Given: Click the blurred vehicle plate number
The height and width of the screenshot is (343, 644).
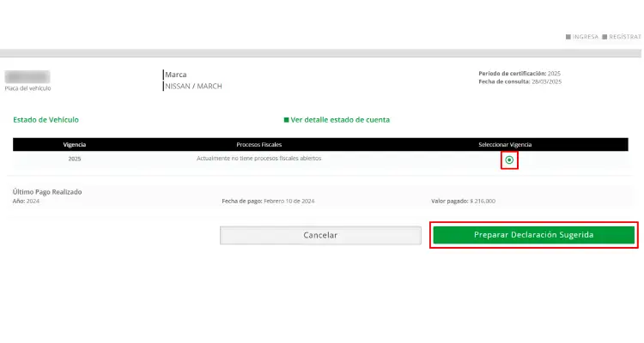Looking at the screenshot, I should click(x=27, y=76).
